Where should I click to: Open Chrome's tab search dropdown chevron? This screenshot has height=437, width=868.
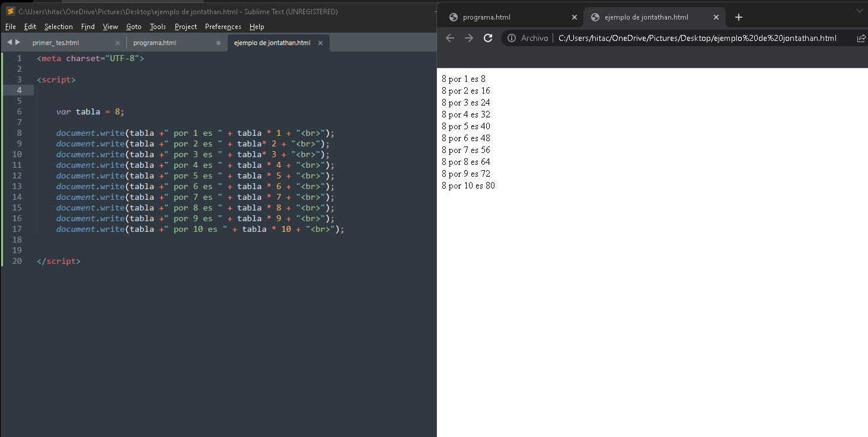point(860,11)
